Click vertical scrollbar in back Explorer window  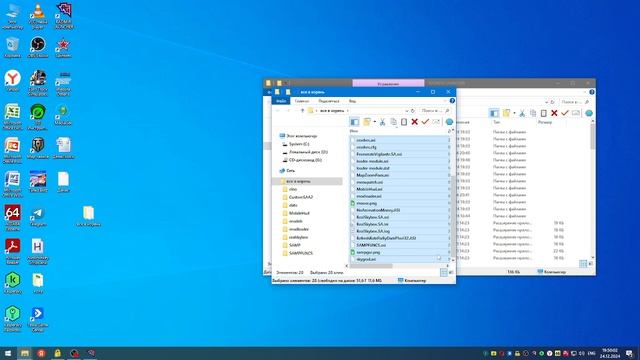tap(593, 137)
